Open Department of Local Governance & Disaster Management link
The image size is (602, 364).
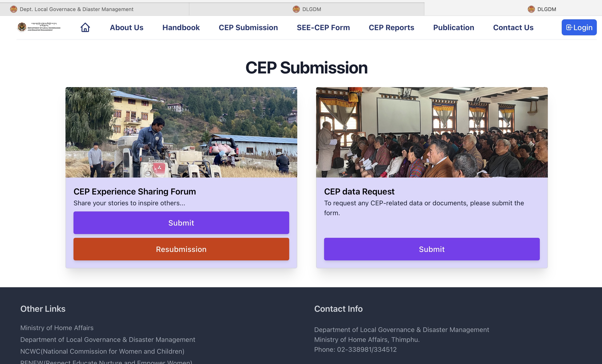(x=107, y=339)
